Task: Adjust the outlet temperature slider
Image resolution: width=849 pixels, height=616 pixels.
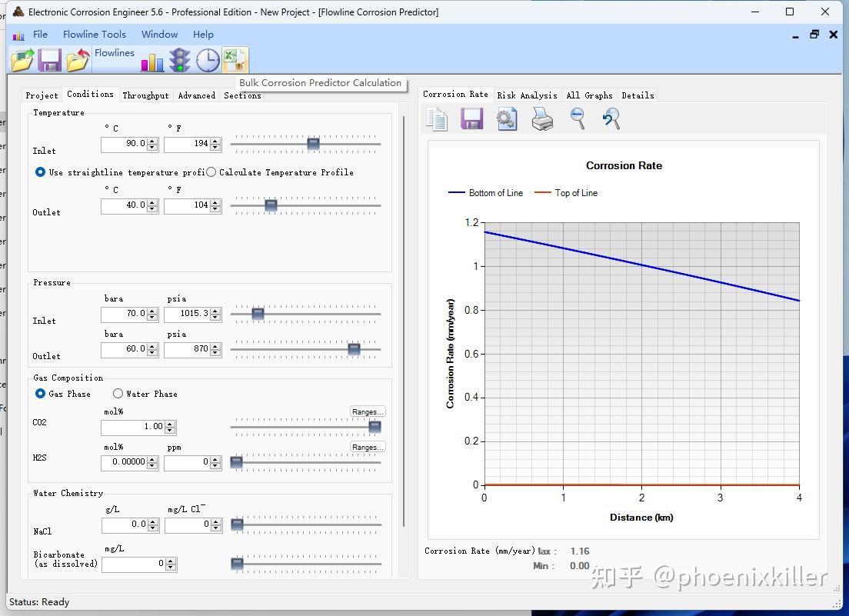Action: 271,205
